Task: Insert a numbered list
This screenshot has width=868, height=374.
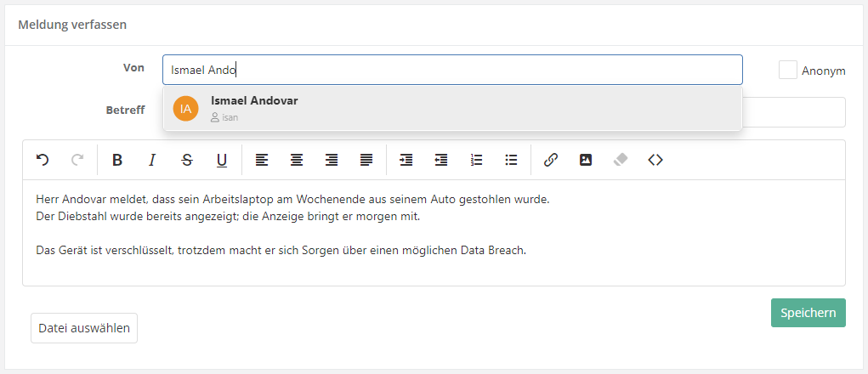Action: click(476, 160)
